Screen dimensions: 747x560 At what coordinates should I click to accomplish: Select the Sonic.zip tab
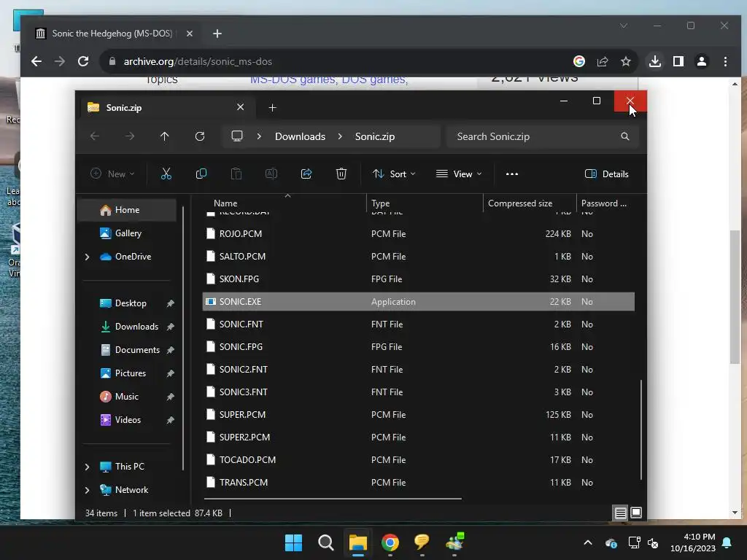[167, 108]
